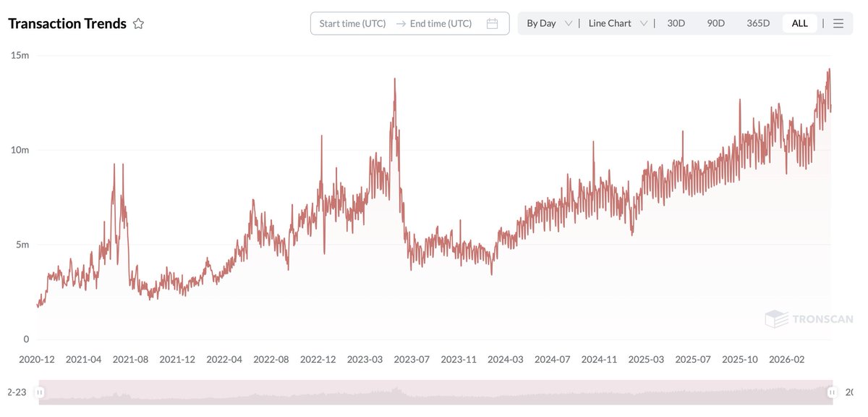Click the 2021-08 x-axis label
The image size is (868, 417).
tap(131, 359)
